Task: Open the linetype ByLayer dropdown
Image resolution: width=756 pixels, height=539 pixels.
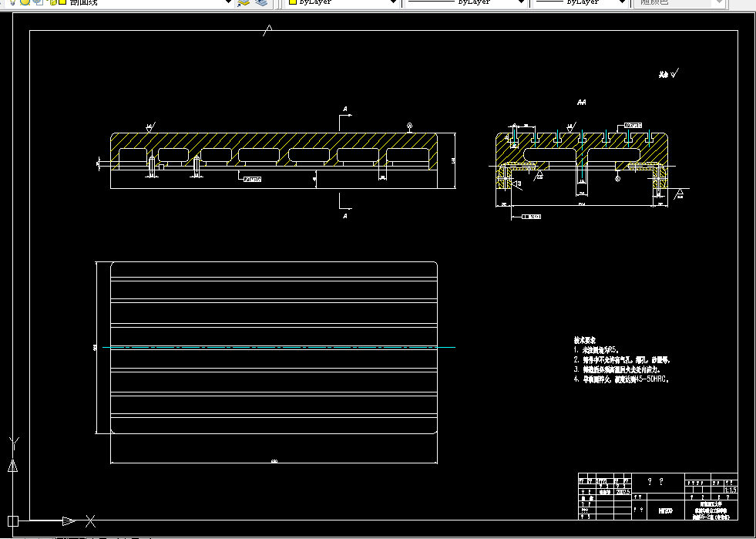Action: click(521, 2)
